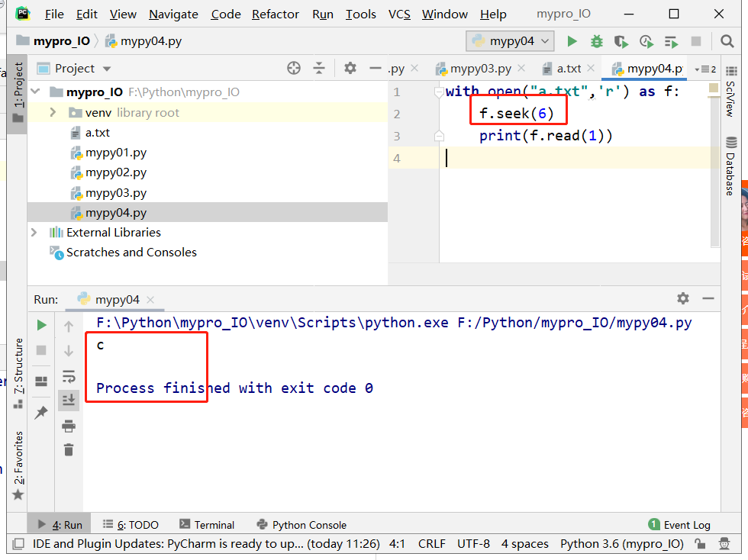This screenshot has height=560, width=748.
Task: Select mypy01.py in the project tree
Action: coord(116,153)
